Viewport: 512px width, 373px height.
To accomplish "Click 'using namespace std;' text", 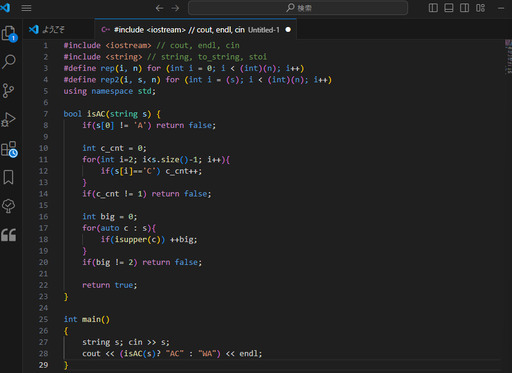I will 110,91.
